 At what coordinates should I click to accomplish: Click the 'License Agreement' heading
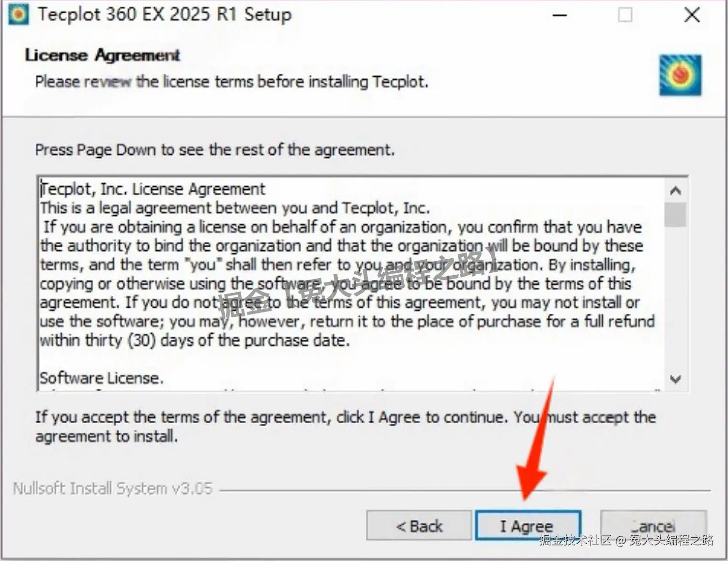click(x=103, y=55)
